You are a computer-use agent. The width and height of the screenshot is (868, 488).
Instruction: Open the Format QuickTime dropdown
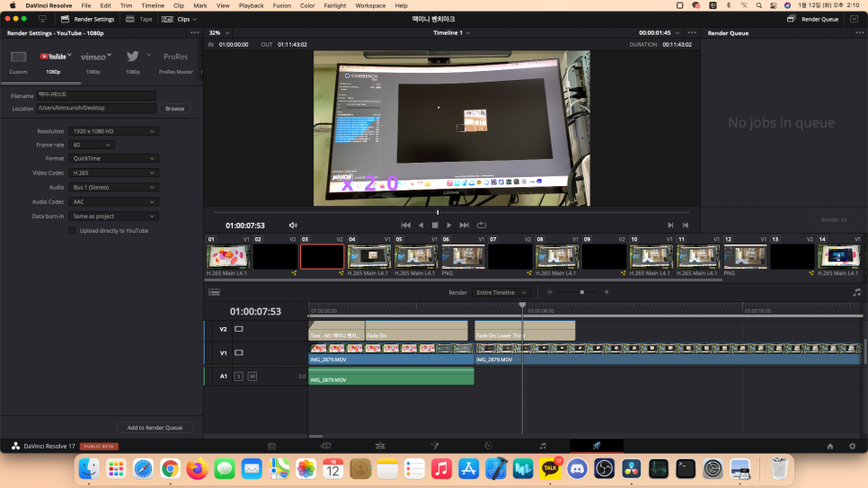click(x=113, y=158)
